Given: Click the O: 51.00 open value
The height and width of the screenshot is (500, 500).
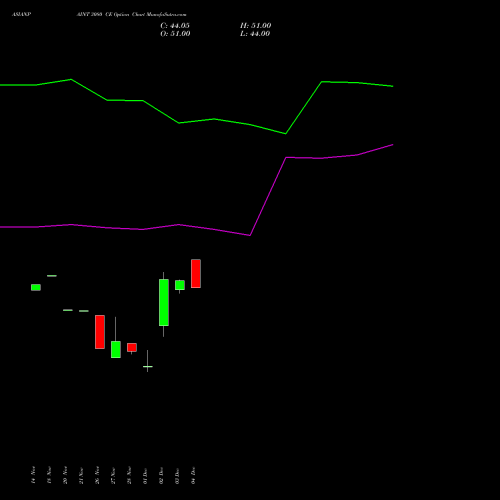Looking at the screenshot, I should click(x=175, y=34).
